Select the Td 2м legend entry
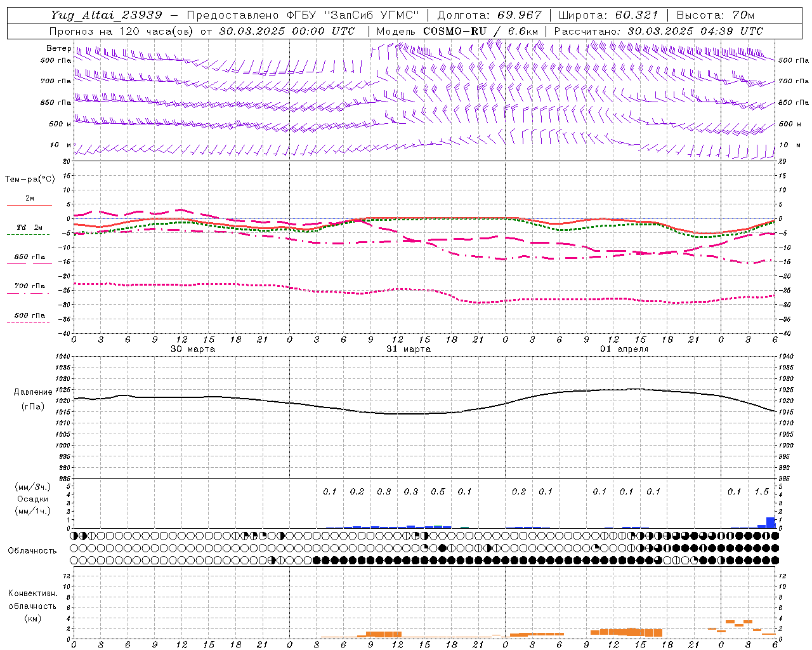 (x=30, y=227)
